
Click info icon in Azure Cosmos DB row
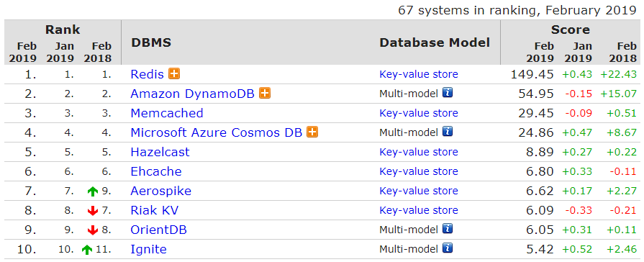coord(448,132)
